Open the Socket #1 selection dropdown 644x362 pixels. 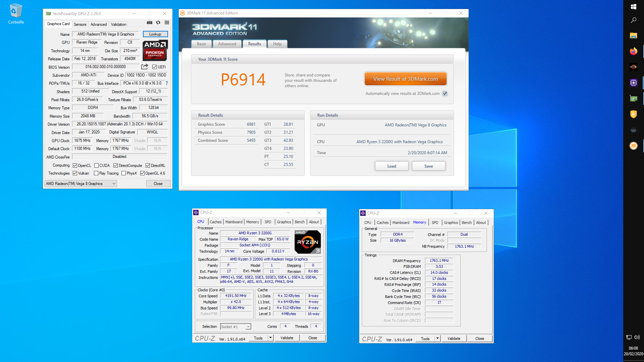(x=235, y=327)
